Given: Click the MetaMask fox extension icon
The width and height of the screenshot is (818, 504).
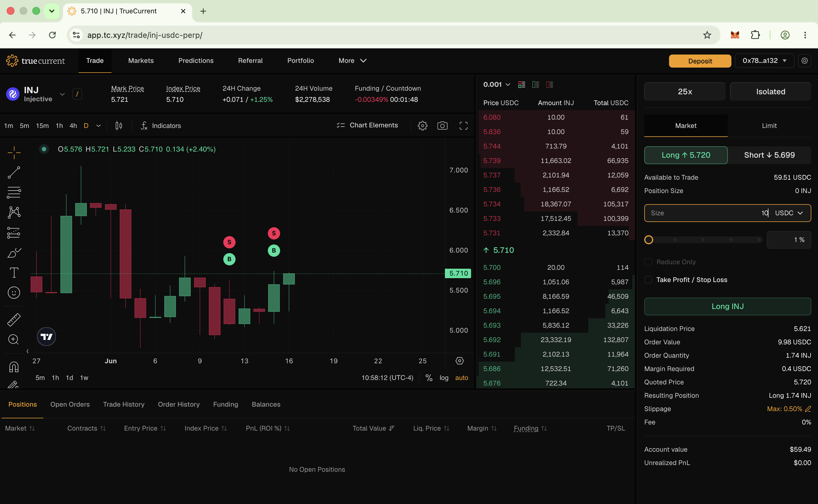Looking at the screenshot, I should coord(734,35).
